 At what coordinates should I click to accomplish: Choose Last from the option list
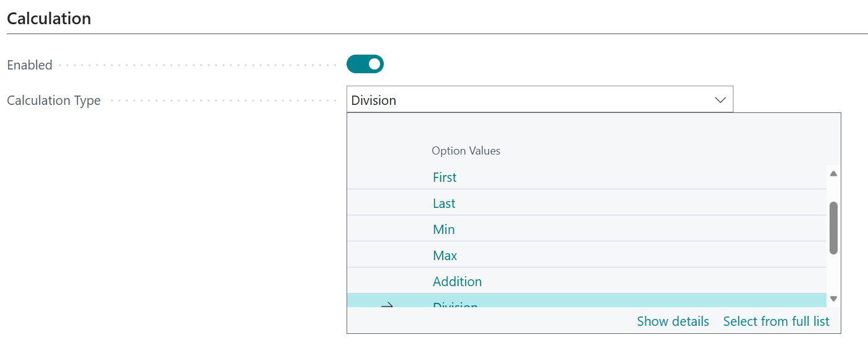tap(444, 204)
